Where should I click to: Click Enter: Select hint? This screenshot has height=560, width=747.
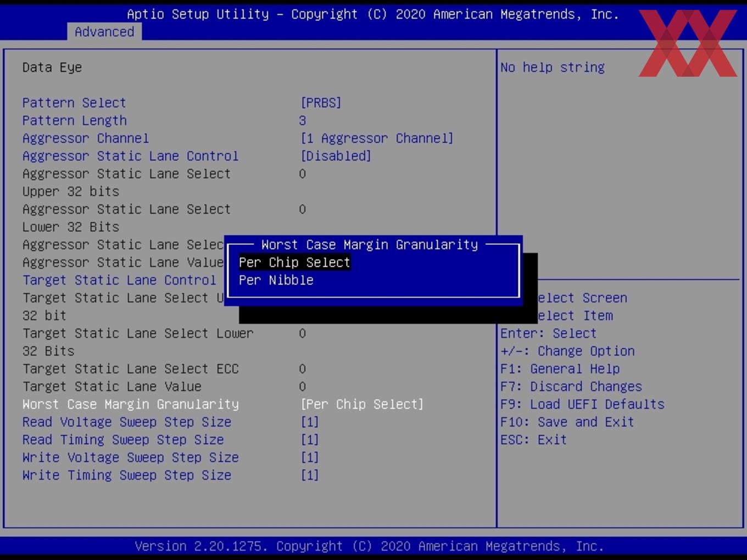[548, 333]
